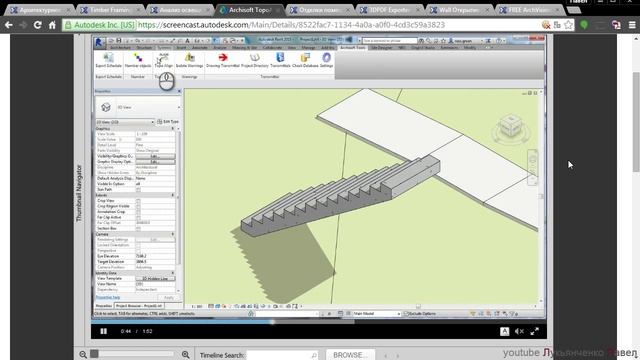Collapse the Extents properties group
The height and width of the screenshot is (360, 640).
point(173,195)
